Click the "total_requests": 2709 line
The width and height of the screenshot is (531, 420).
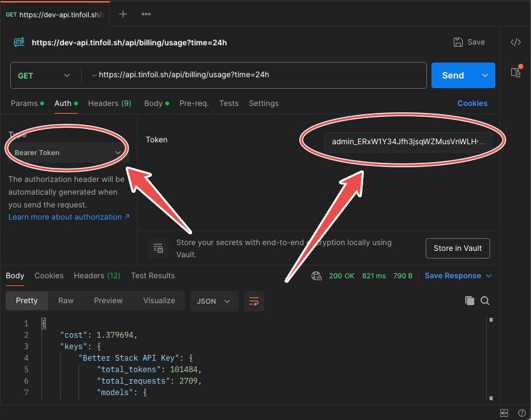(x=149, y=381)
